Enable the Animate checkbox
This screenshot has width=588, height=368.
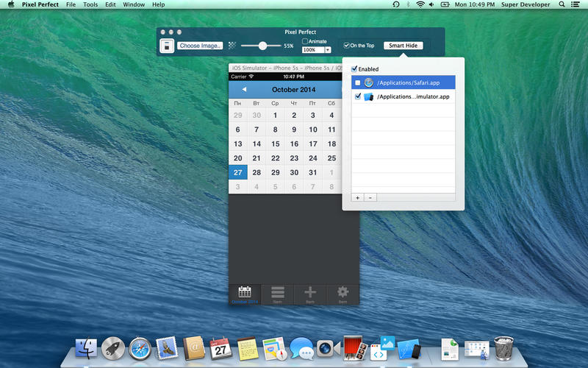(x=306, y=41)
